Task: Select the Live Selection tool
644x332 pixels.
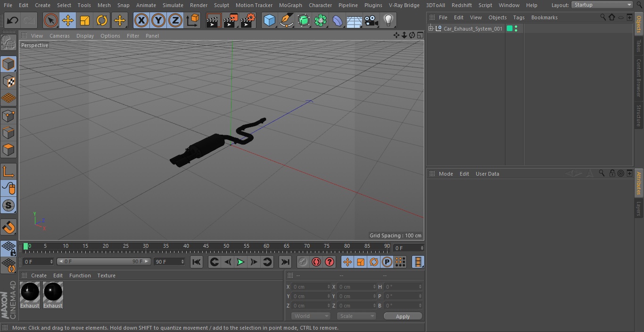Action: pos(51,21)
